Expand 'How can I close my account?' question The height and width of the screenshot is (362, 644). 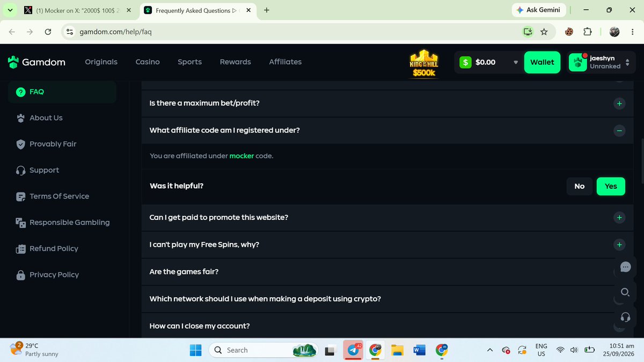pyautogui.click(x=386, y=326)
